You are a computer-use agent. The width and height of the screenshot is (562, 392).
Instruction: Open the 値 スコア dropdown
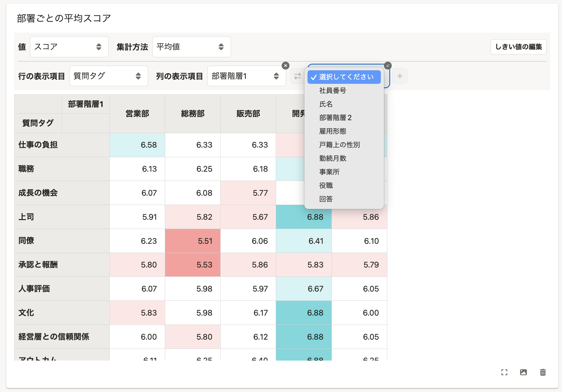[x=69, y=47]
